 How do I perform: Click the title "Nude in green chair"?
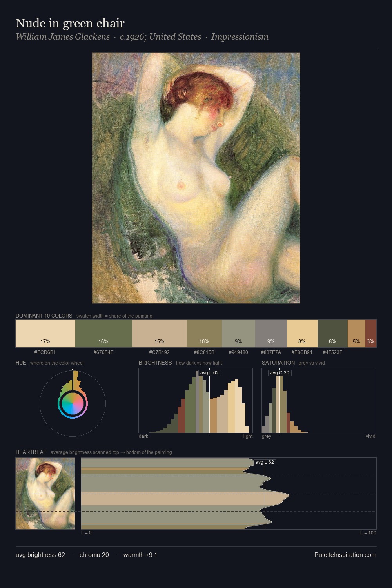point(70,23)
